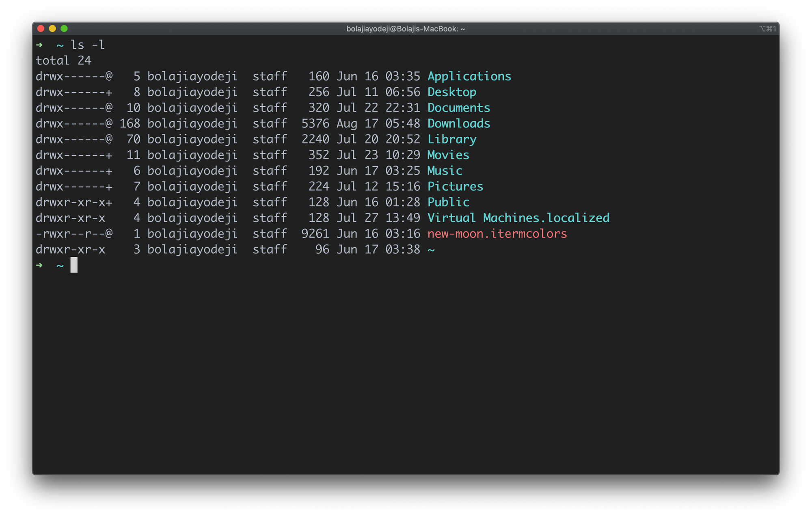Select the Downloads directory name
Screen dimensions: 812x518
(459, 123)
